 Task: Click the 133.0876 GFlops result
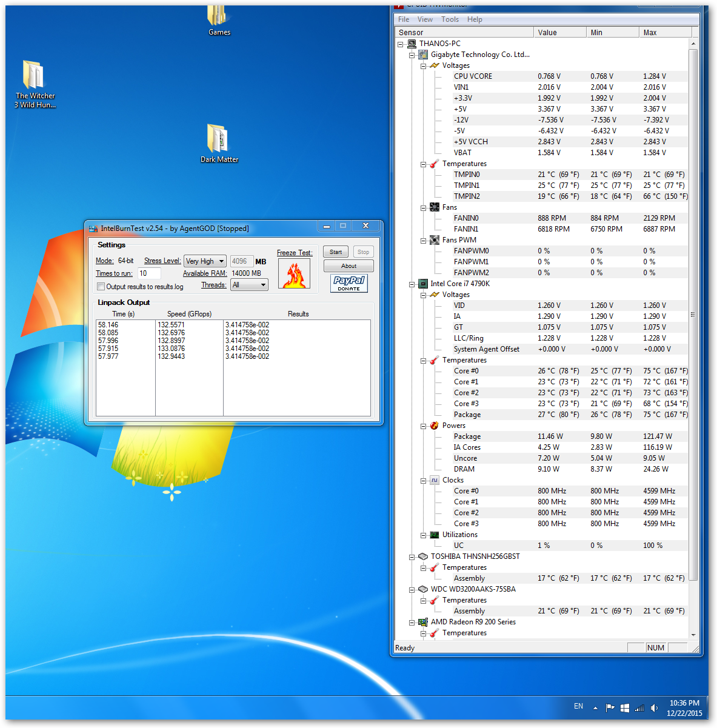tap(172, 349)
